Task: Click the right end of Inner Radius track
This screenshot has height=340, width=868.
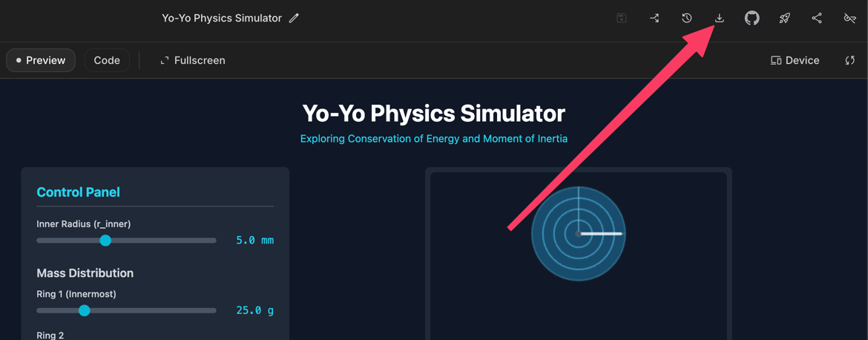Action: pos(214,240)
